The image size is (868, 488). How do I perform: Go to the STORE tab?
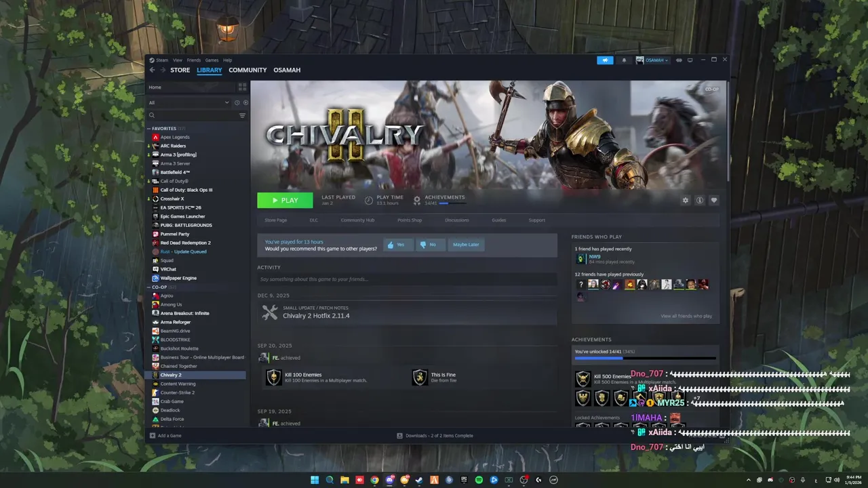[x=180, y=70]
